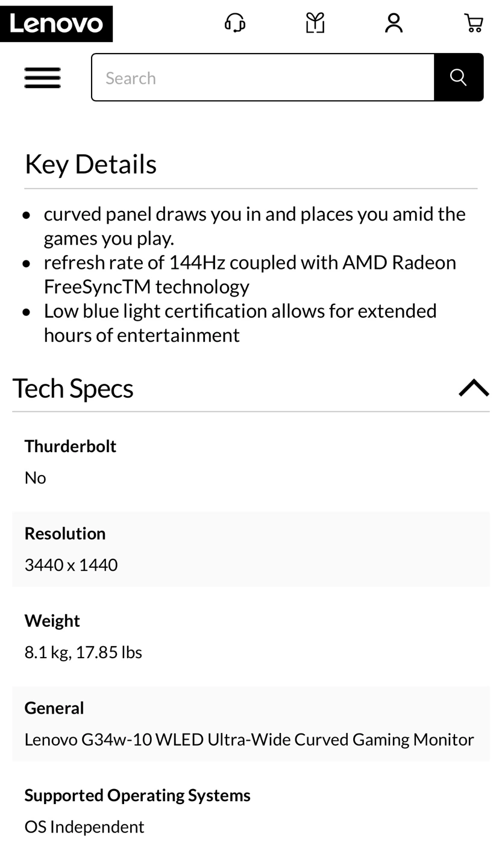Click the Tech Specs heading

[x=73, y=388]
